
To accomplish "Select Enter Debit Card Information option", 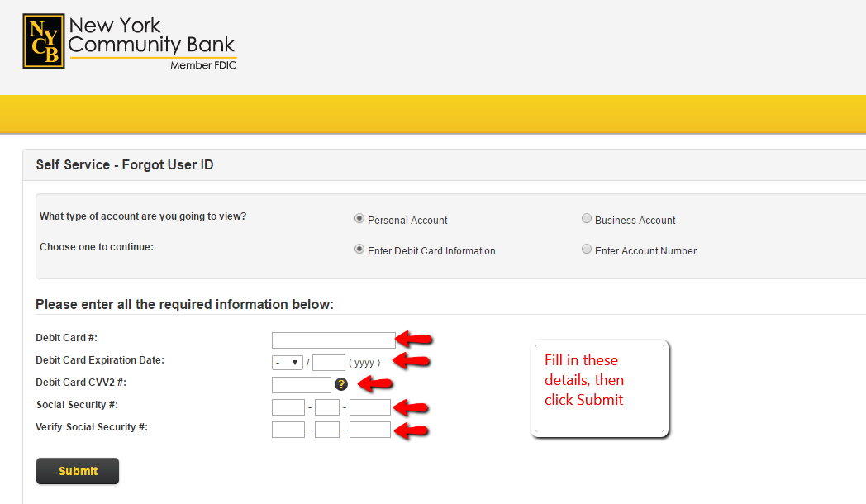I will (359, 249).
